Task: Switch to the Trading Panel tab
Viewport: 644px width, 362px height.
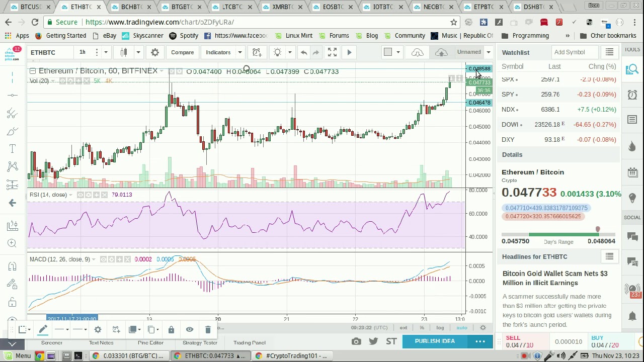Action: point(250,343)
